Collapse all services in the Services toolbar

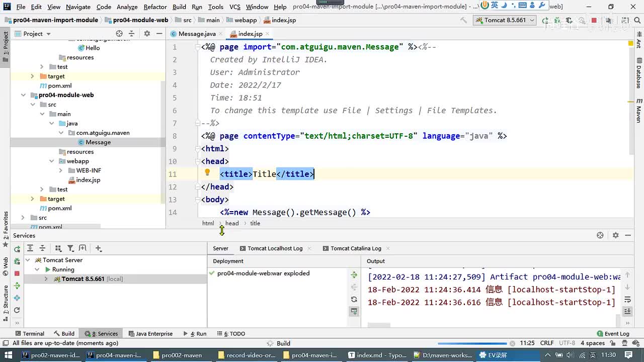(x=42, y=248)
